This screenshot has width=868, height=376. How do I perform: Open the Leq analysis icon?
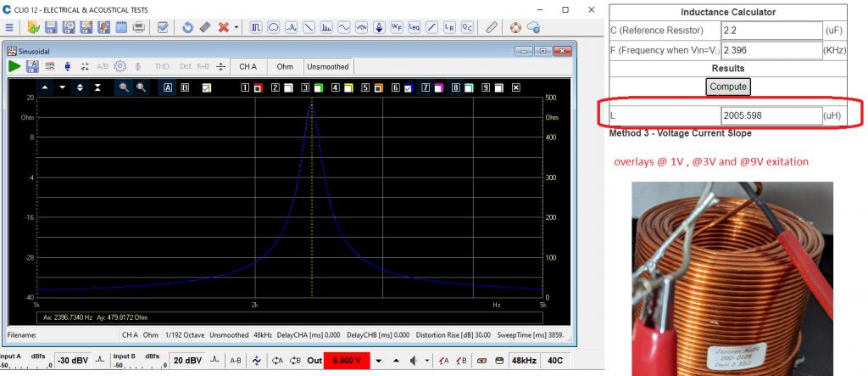coord(414,27)
